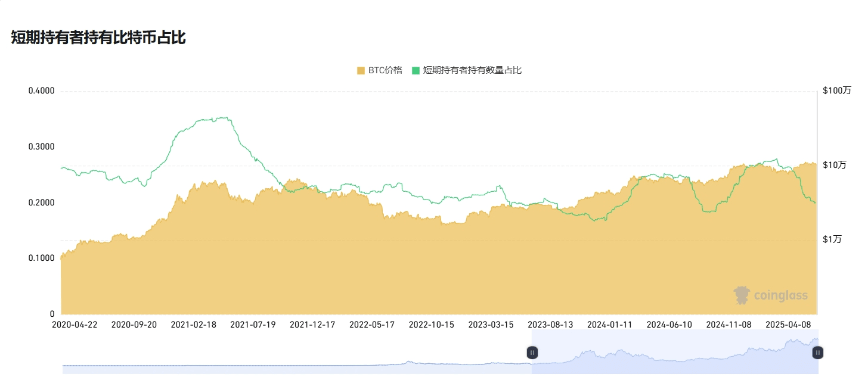The width and height of the screenshot is (868, 377).
Task: Click the $10万 right axis label
Action: [835, 165]
